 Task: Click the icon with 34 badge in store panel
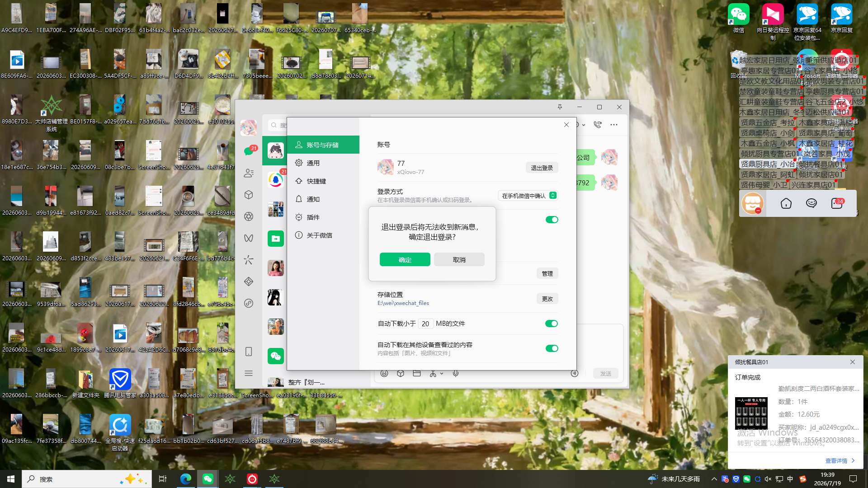click(837, 203)
